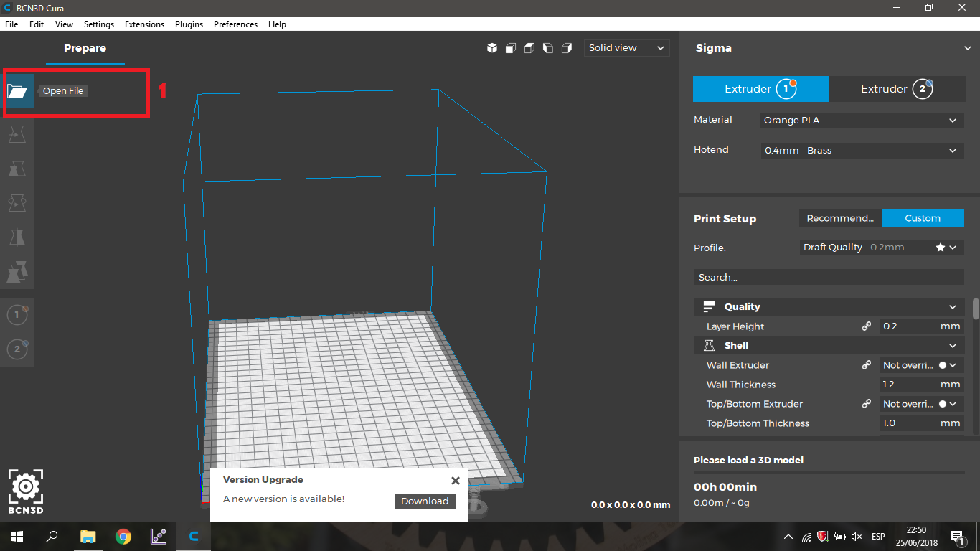Open the Draft Quality profile dropdown
The height and width of the screenshot is (551, 980).
click(882, 247)
